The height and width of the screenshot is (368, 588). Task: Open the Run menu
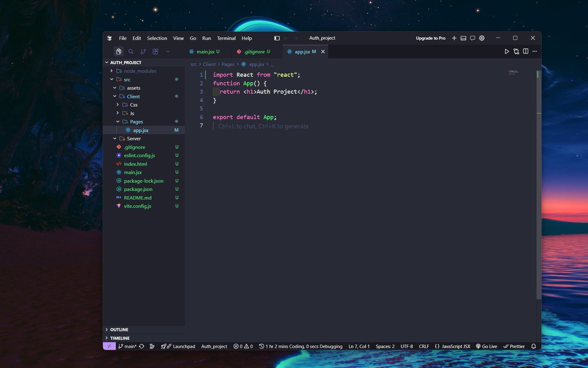point(207,38)
